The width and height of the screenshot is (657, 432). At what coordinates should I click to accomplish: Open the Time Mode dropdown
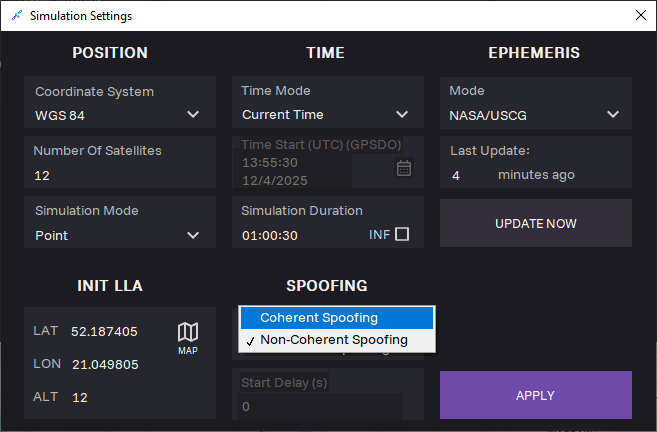pos(401,115)
